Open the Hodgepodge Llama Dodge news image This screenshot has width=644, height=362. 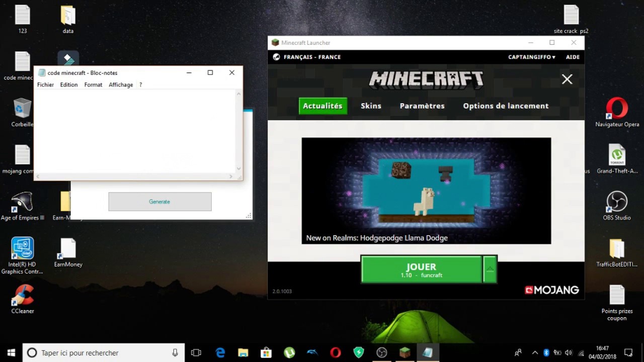click(x=426, y=191)
